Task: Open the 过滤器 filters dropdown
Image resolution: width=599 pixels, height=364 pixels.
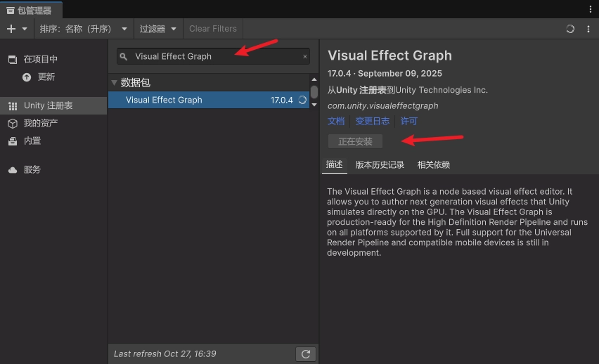Action: point(158,29)
